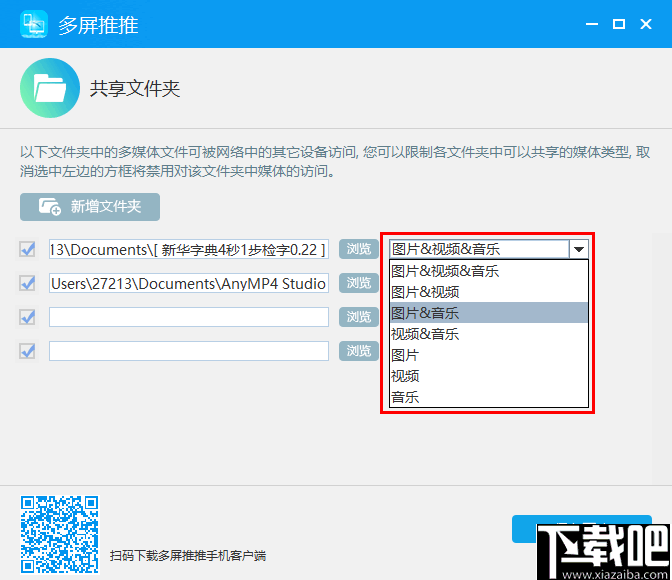Screen dimensions: 672x580
Task: Toggle the fourth folder row checkbox
Action: 27,351
